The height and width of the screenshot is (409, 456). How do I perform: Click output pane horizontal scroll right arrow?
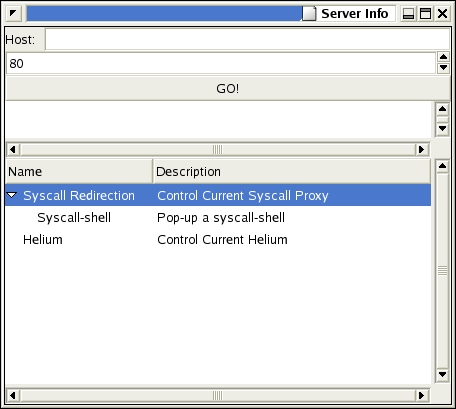coord(422,150)
